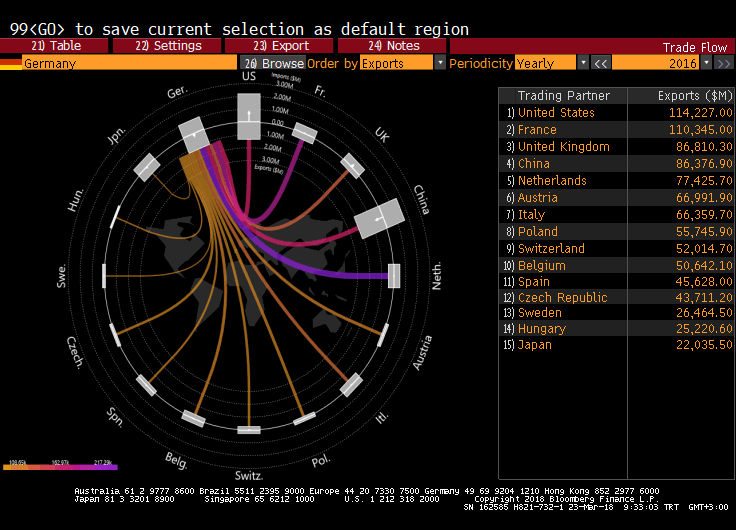
Task: Click the German flag icon beside the country field
Action: coord(10,63)
